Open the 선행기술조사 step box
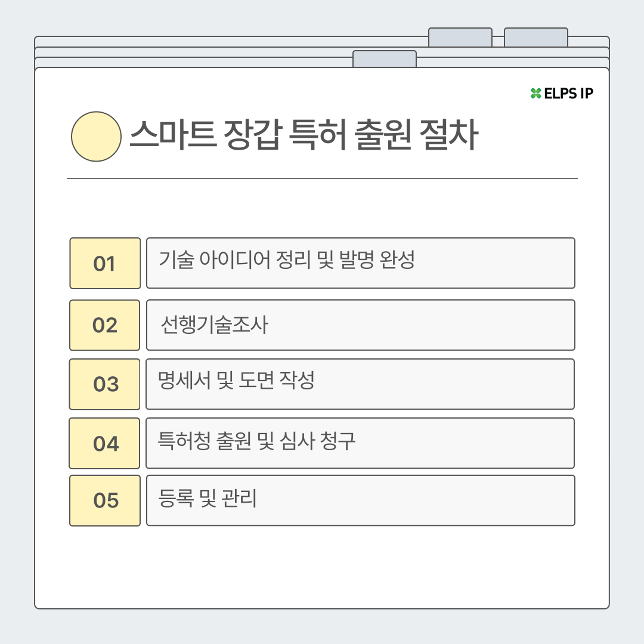Screen dimensions: 644x644 [x=360, y=325]
